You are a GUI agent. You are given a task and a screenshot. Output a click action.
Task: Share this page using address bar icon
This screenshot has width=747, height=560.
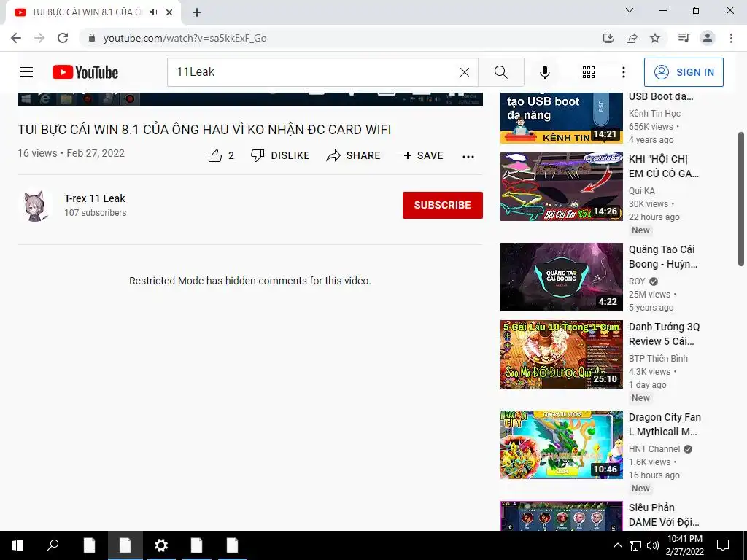point(632,38)
